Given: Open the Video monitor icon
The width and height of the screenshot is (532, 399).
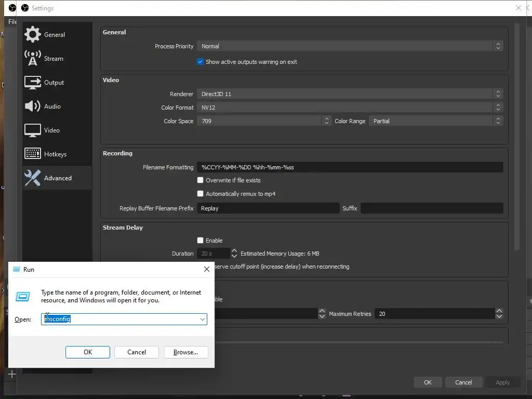Looking at the screenshot, I should (x=33, y=130).
